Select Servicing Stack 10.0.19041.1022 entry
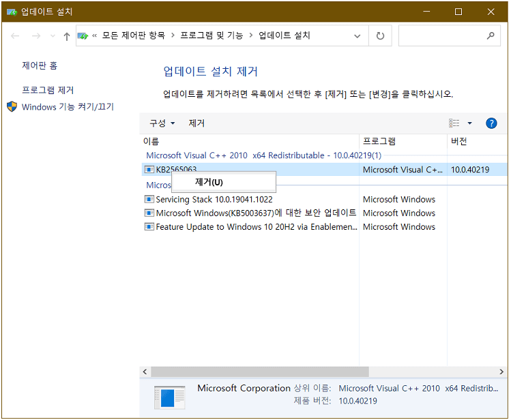Screen dimensions: 511x420 click(214, 199)
